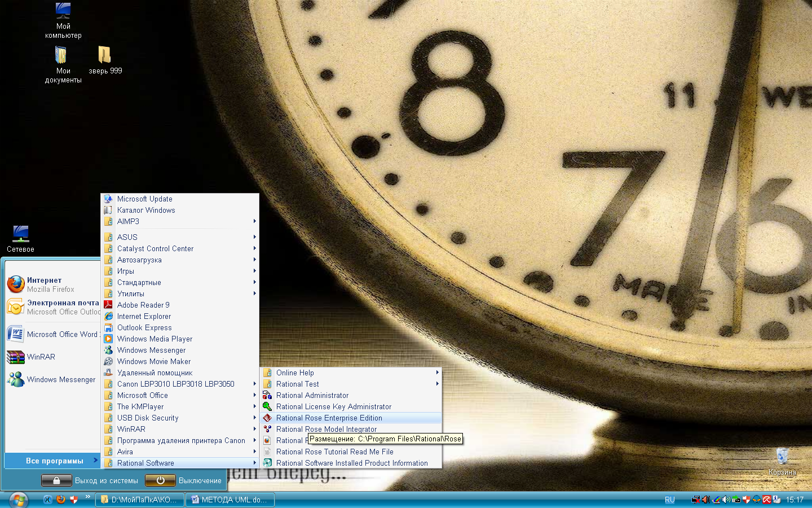Launch Internet Explorer from programs list
812x508 pixels.
tap(180, 316)
